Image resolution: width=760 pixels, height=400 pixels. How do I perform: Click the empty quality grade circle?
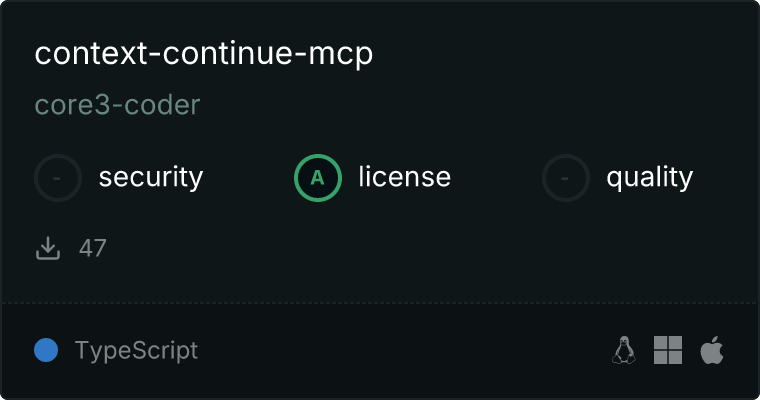coord(566,178)
